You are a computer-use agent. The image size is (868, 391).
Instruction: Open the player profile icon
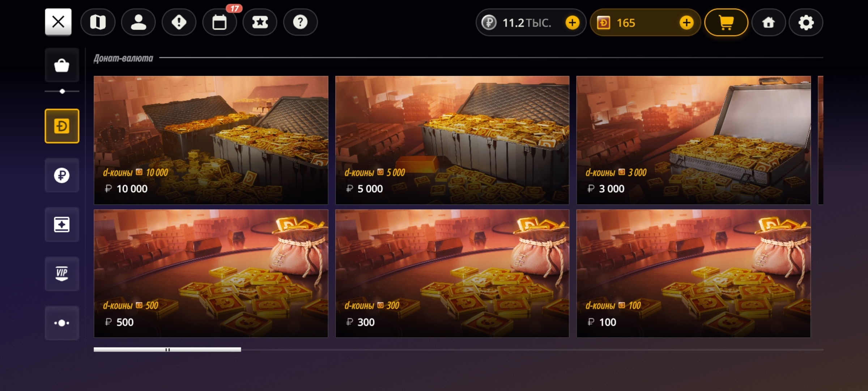(x=139, y=22)
